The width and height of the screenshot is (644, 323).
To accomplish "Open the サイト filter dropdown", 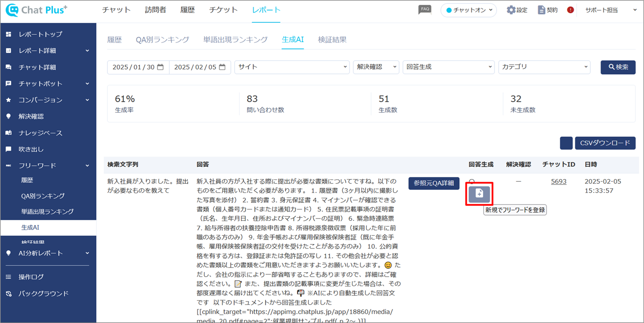I will (x=292, y=67).
